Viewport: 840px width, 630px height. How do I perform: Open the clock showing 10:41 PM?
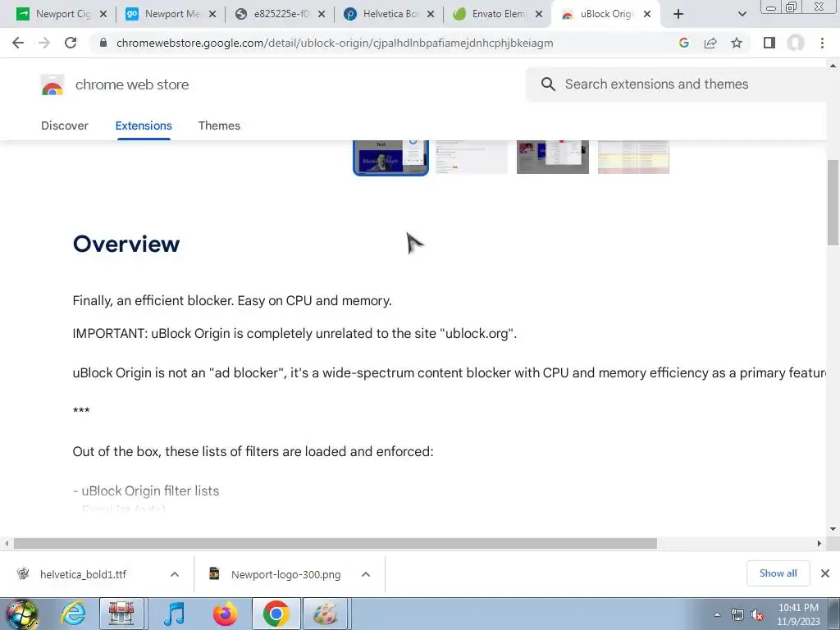[x=798, y=614]
